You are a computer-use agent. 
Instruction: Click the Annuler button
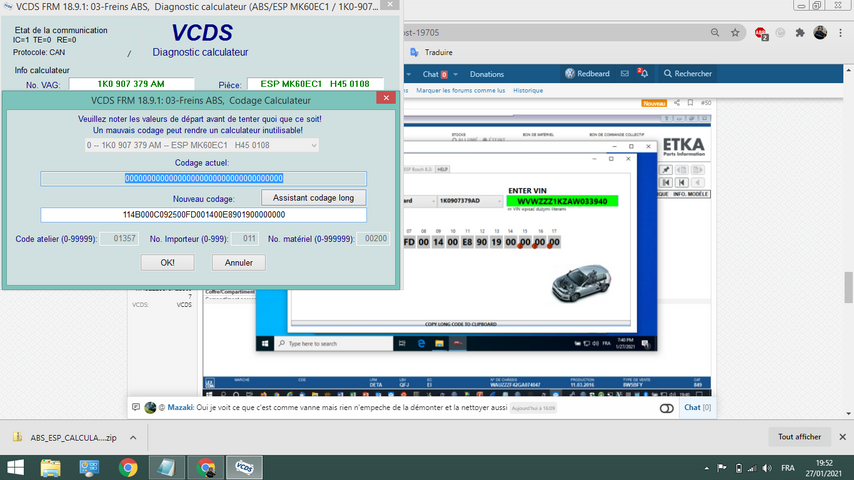click(239, 263)
